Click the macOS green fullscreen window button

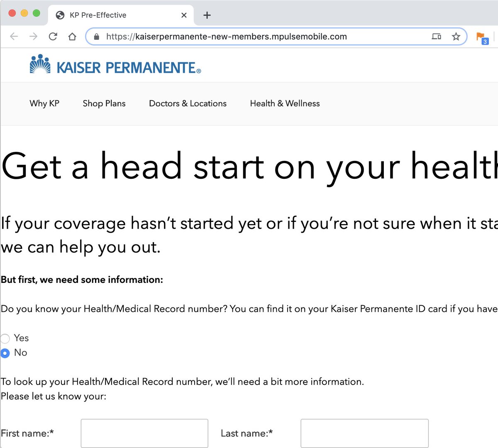coord(37,13)
